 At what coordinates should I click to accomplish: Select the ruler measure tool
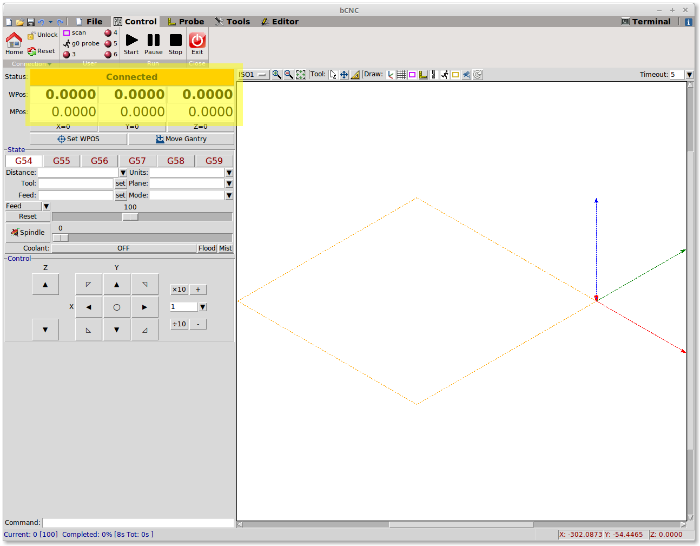(355, 75)
